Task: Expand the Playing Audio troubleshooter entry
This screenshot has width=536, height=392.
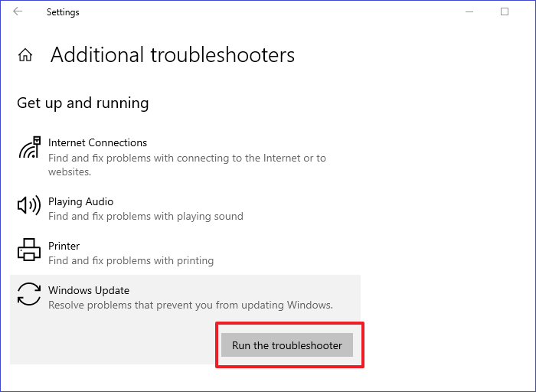Action: click(x=80, y=202)
